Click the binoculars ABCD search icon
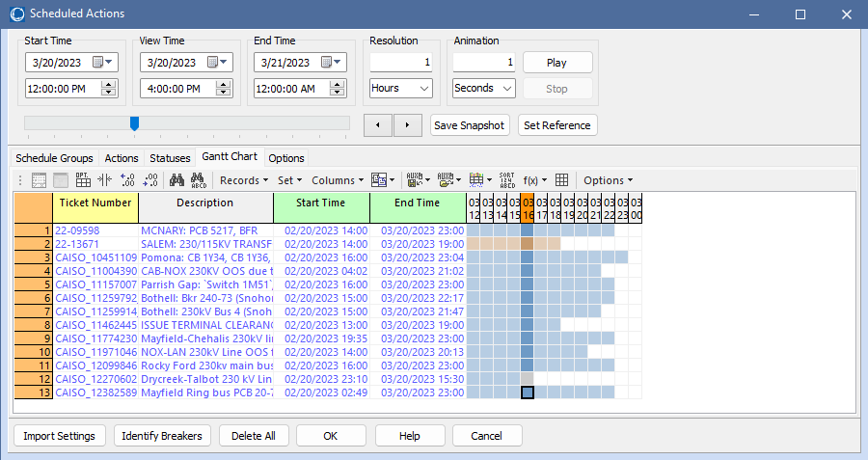Viewport: 868px width, 460px height. (x=199, y=180)
